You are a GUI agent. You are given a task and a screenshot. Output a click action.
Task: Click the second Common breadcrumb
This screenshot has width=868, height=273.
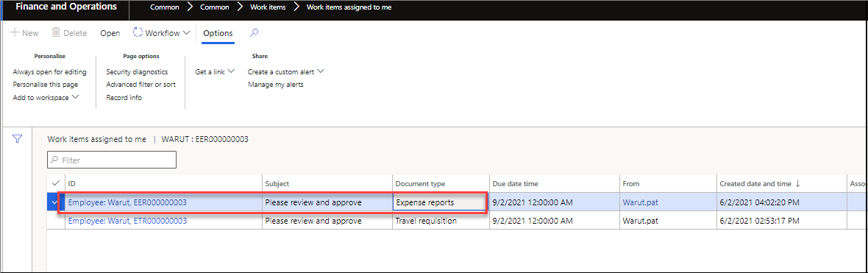[215, 8]
